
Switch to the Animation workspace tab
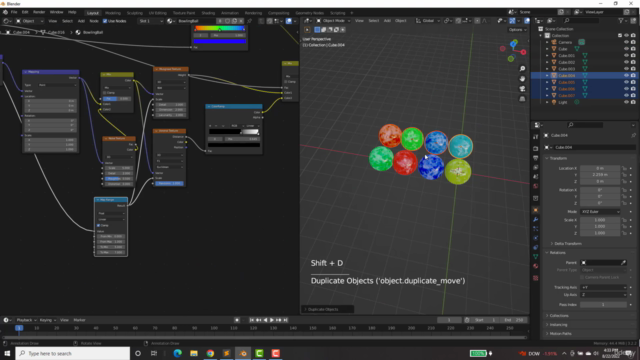pyautogui.click(x=230, y=13)
